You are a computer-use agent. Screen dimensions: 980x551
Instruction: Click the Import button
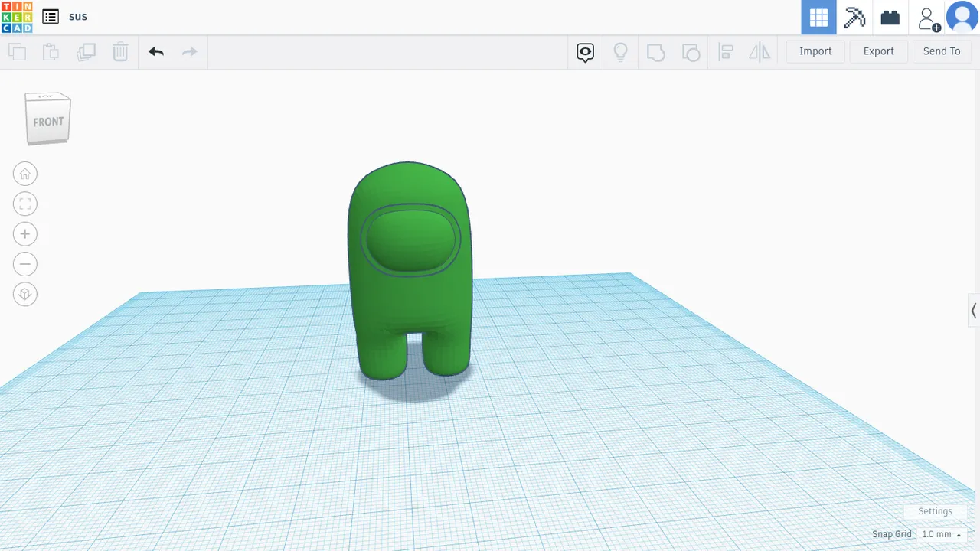[x=815, y=51]
